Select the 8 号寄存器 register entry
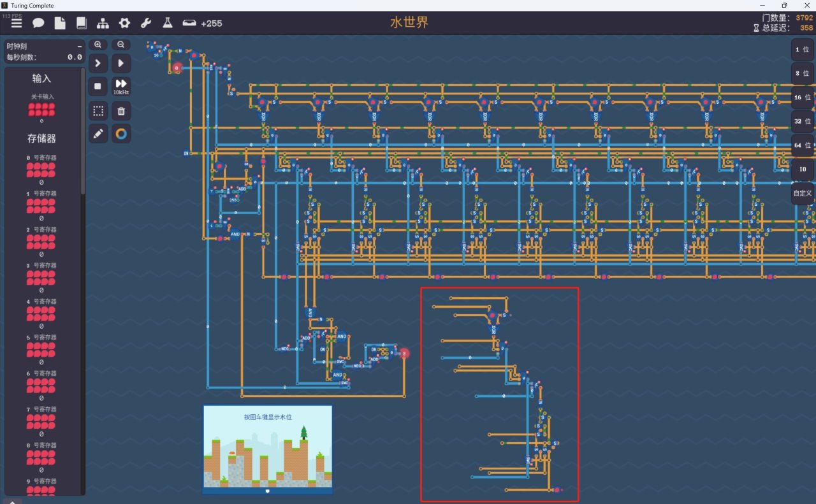This screenshot has height=504, width=816. [41, 458]
